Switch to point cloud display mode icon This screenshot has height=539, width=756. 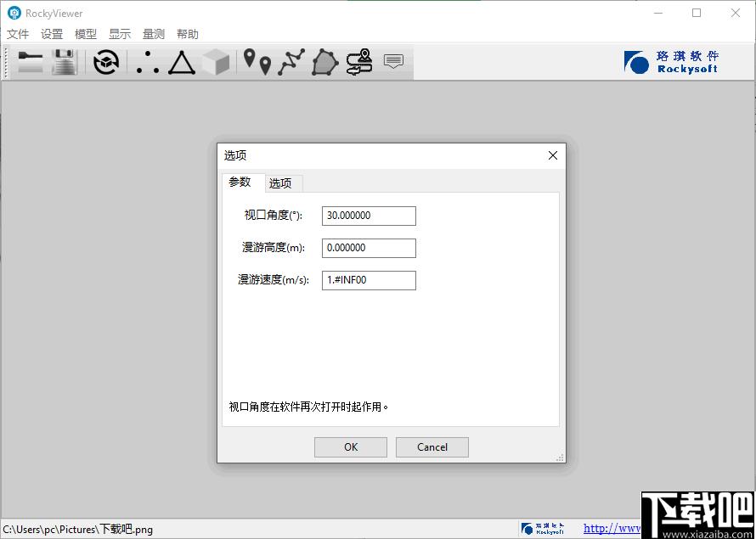pyautogui.click(x=148, y=63)
